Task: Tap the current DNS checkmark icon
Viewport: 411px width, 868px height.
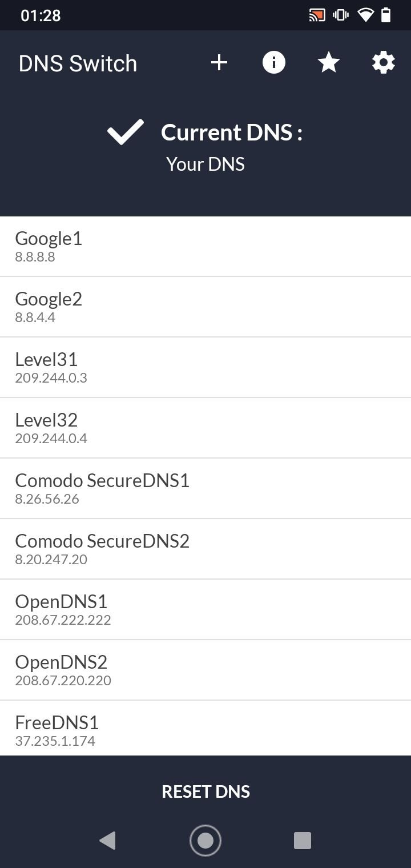Action: 126,132
